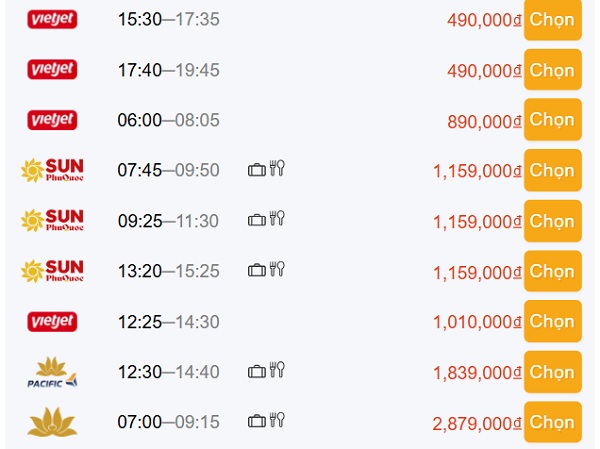The image size is (600, 449).
Task: Choose the 2,879,000đ flight with Chọn
Action: pos(552,423)
